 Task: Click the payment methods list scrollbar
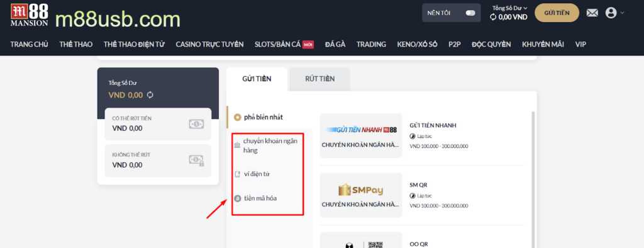pos(533,179)
